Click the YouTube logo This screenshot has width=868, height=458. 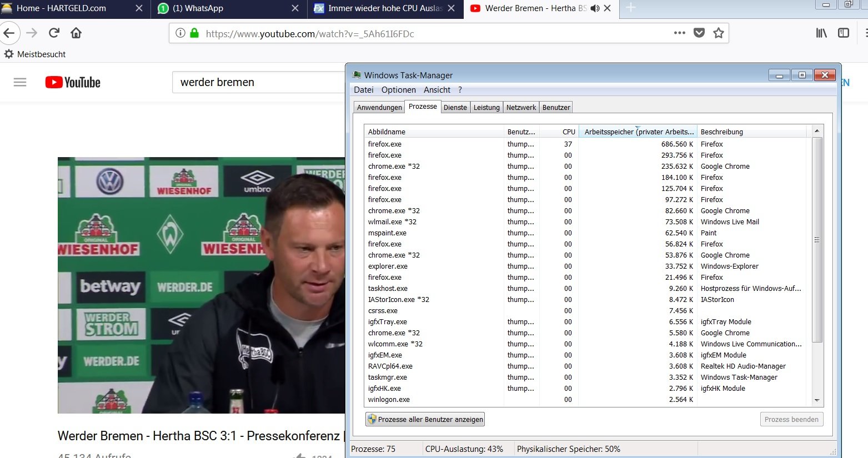pos(73,82)
